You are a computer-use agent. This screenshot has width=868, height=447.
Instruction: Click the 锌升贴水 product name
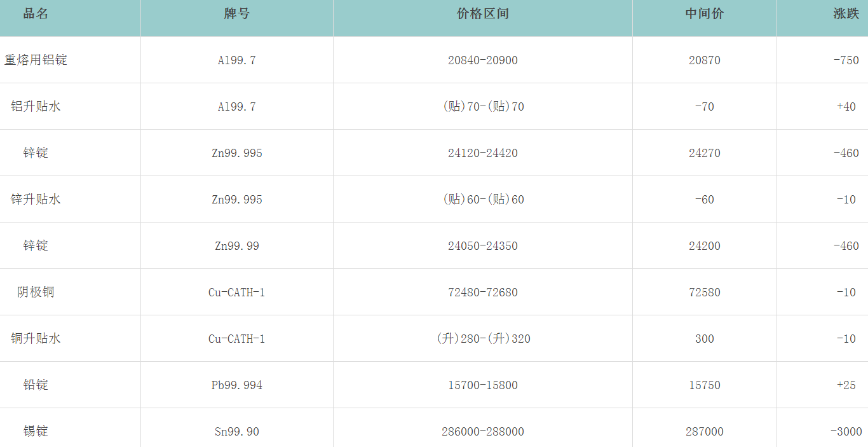tap(36, 199)
